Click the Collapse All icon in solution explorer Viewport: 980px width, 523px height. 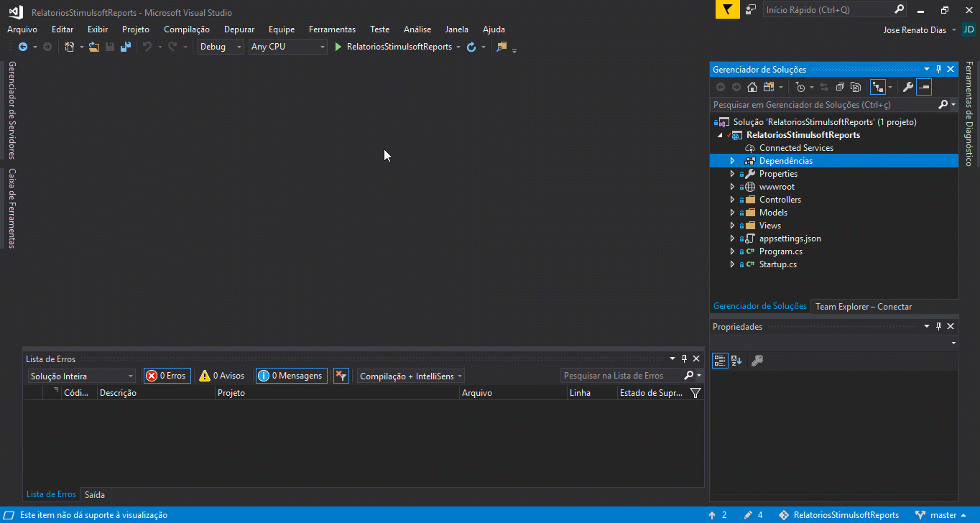839,87
